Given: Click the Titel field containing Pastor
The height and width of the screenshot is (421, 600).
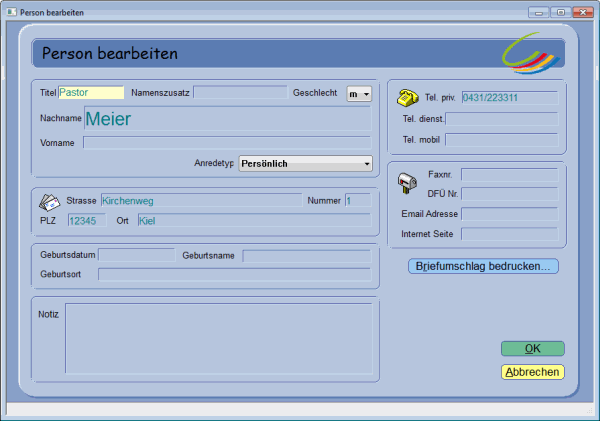Looking at the screenshot, I should [x=91, y=93].
